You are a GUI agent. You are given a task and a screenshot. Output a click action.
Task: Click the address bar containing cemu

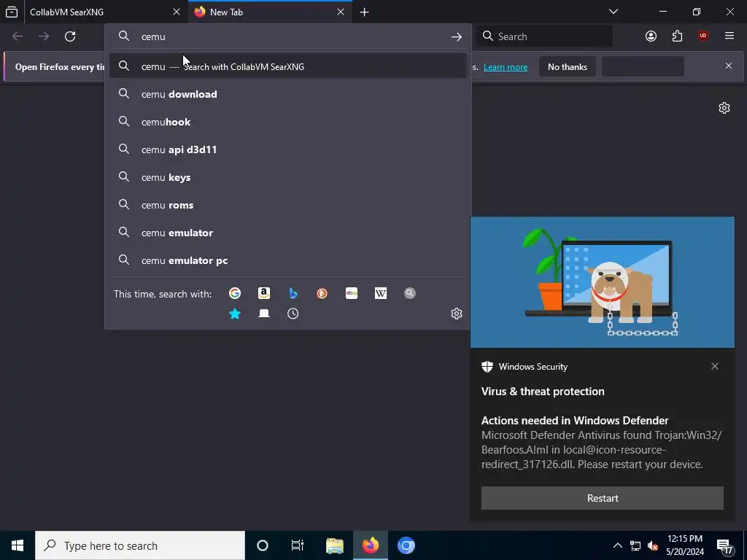tap(287, 36)
